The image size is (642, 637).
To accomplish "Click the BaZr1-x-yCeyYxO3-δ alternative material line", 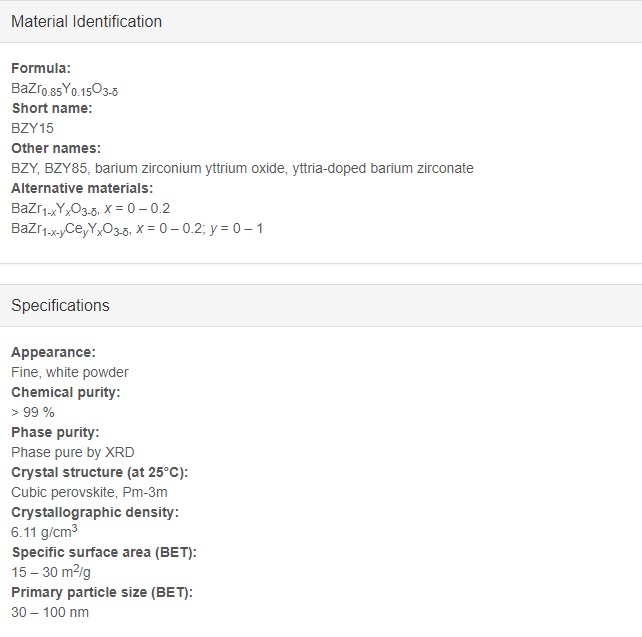I will [137, 229].
